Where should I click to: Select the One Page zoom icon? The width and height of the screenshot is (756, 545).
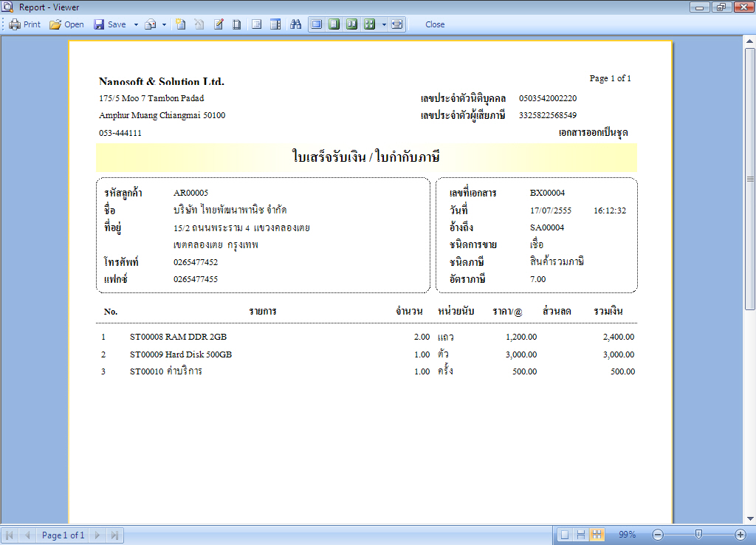coord(334,24)
